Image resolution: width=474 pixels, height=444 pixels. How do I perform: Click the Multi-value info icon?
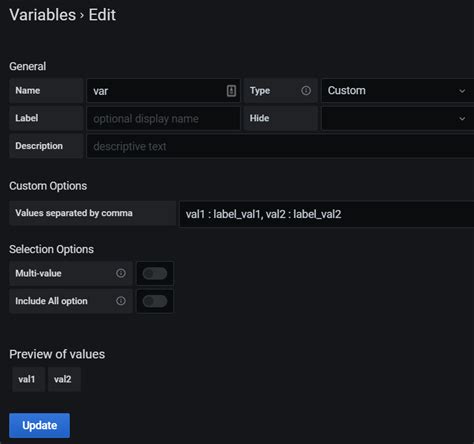(121, 273)
